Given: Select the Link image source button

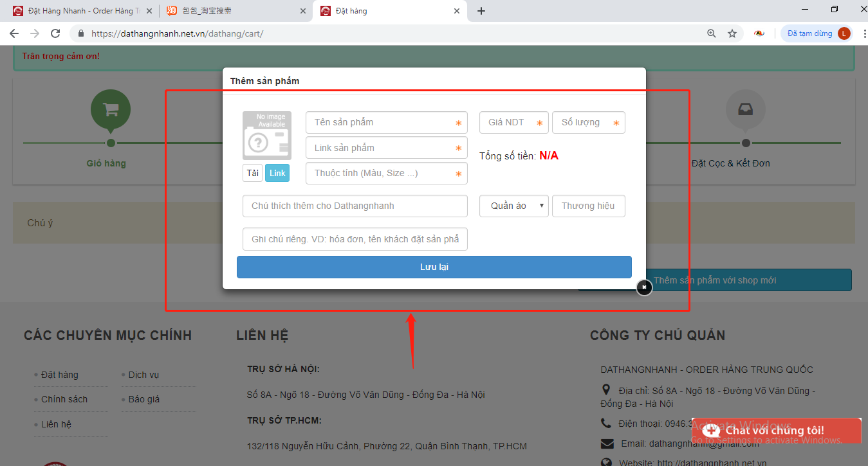Looking at the screenshot, I should (277, 173).
